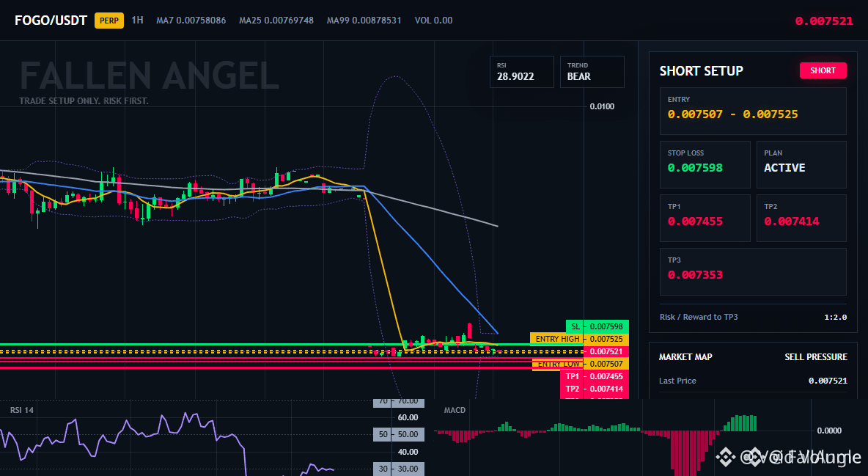Click the ENTRY HIGH 0.007525 chart tag

579,339
